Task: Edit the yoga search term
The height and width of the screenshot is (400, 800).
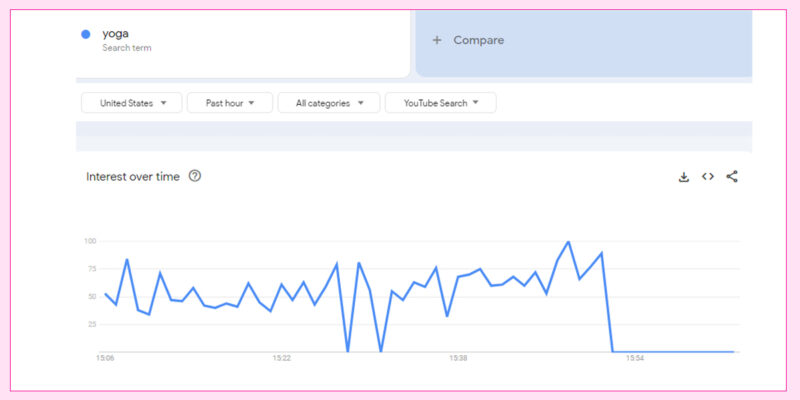Action: pyautogui.click(x=118, y=33)
